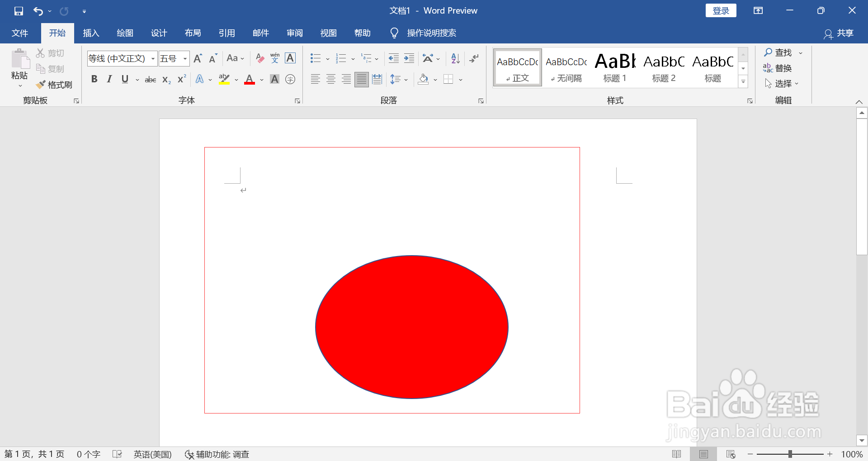Screen dimensions: 868x461
Task: Toggle strikethrough formatting
Action: coord(151,80)
